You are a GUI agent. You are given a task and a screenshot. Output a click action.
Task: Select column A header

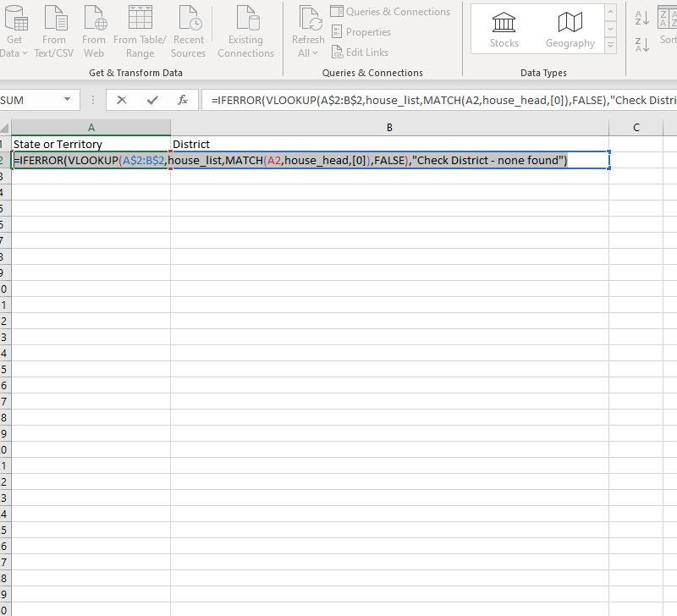(x=91, y=128)
